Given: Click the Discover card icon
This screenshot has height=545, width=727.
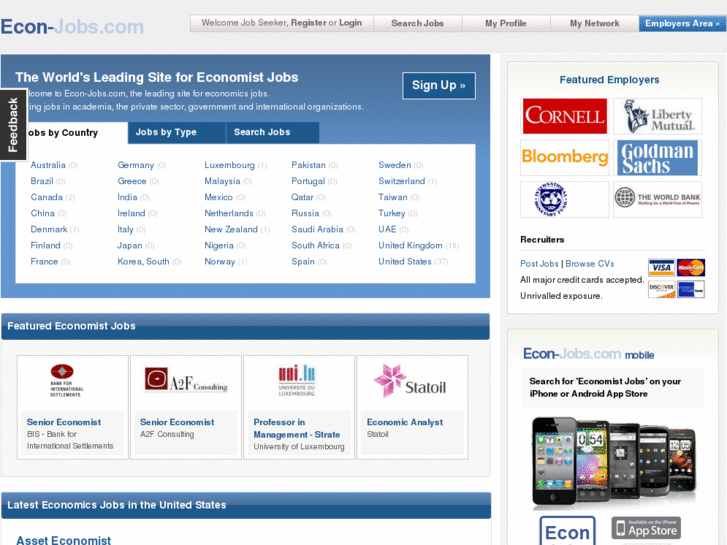Looking at the screenshot, I should pyautogui.click(x=661, y=289).
